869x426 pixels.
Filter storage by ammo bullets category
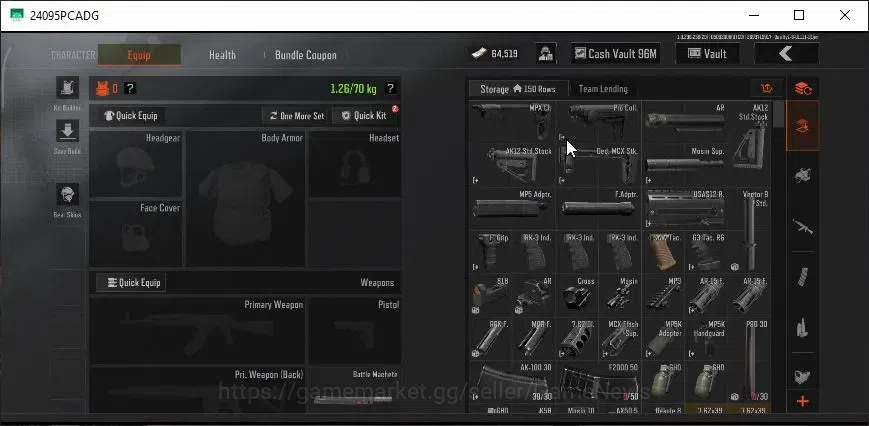[x=802, y=327]
